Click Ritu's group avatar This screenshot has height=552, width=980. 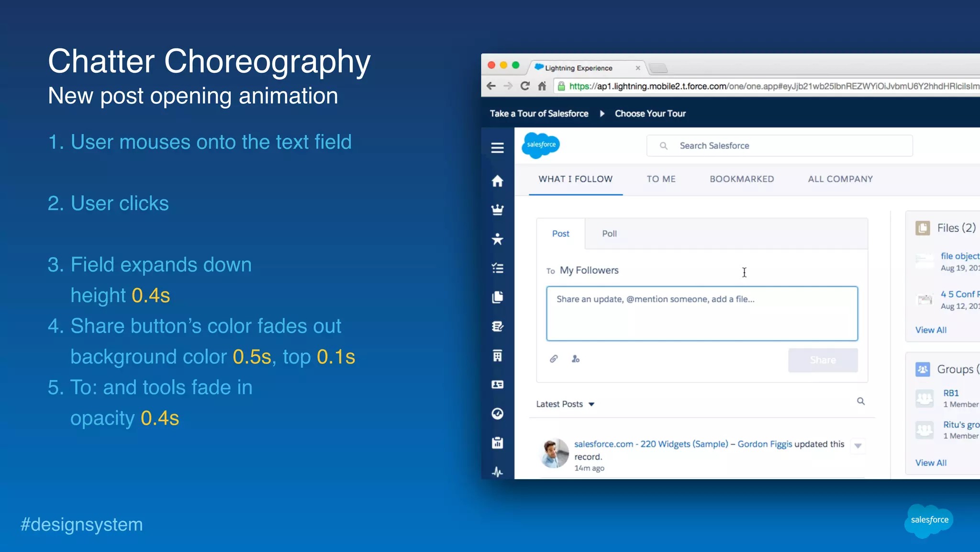point(924,429)
